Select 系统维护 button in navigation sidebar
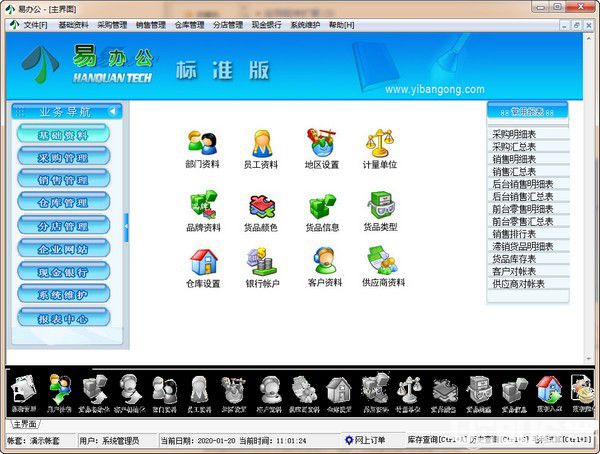The image size is (600, 454). tap(64, 295)
